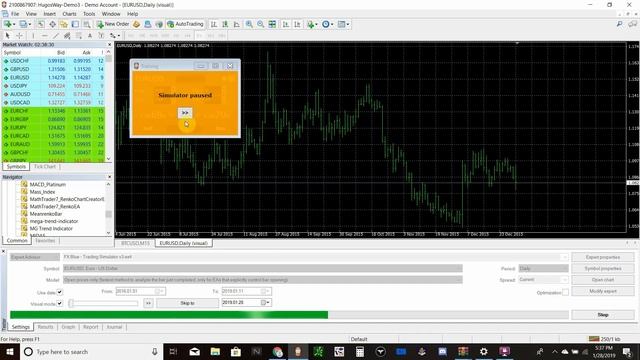The image size is (640, 360).
Task: Switch to the Navigator Favorites tab
Action: (45, 240)
